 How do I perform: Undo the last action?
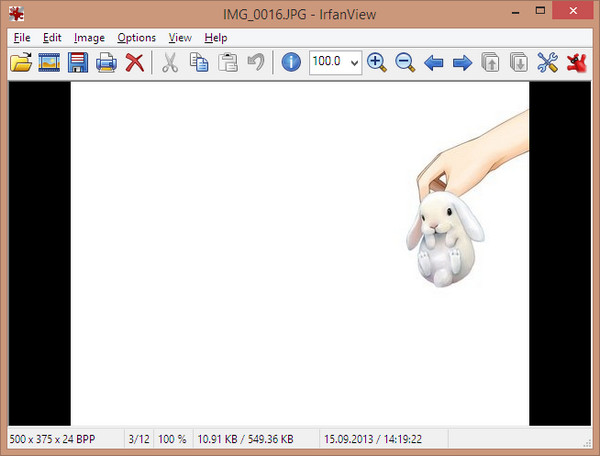(256, 63)
